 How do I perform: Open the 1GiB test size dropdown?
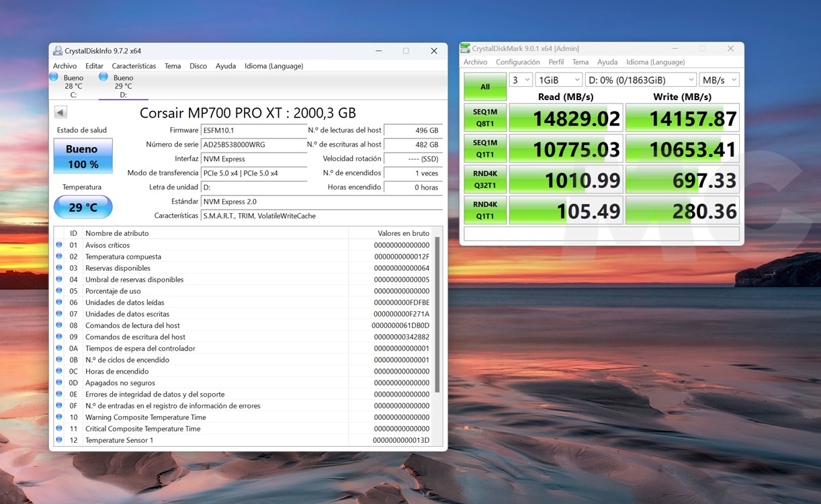pyautogui.click(x=558, y=79)
